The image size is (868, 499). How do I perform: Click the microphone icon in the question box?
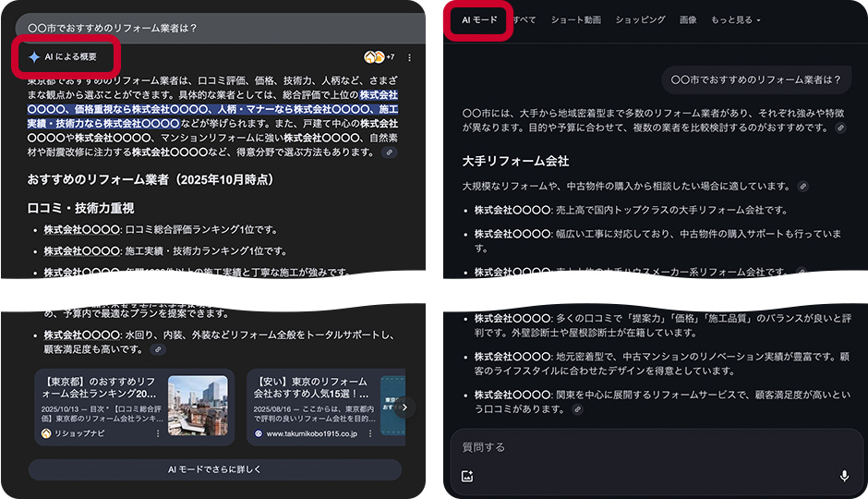tap(843, 476)
